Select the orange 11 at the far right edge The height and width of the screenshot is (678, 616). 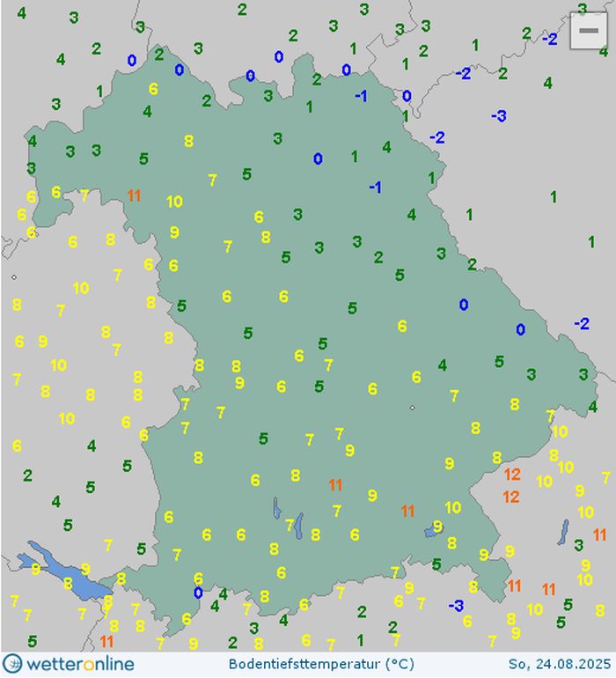pos(599,534)
